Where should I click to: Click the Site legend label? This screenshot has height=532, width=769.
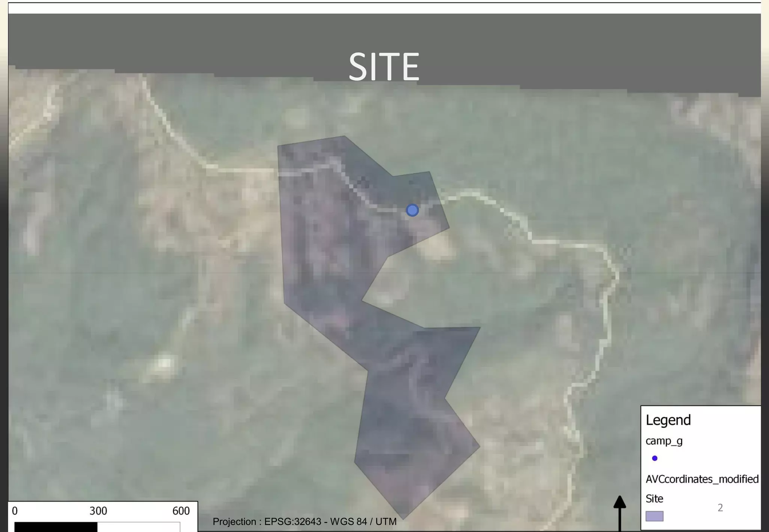coord(654,499)
